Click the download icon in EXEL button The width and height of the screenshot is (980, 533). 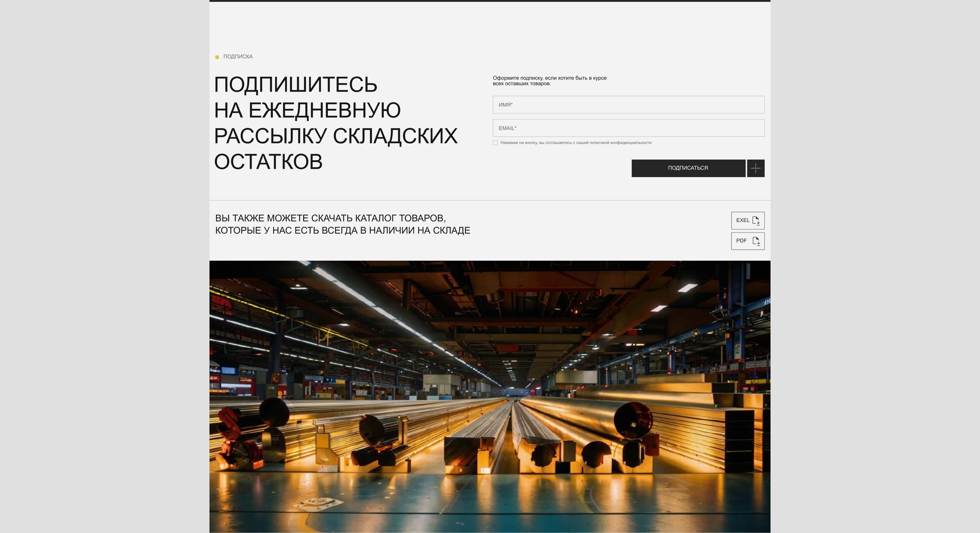point(756,221)
